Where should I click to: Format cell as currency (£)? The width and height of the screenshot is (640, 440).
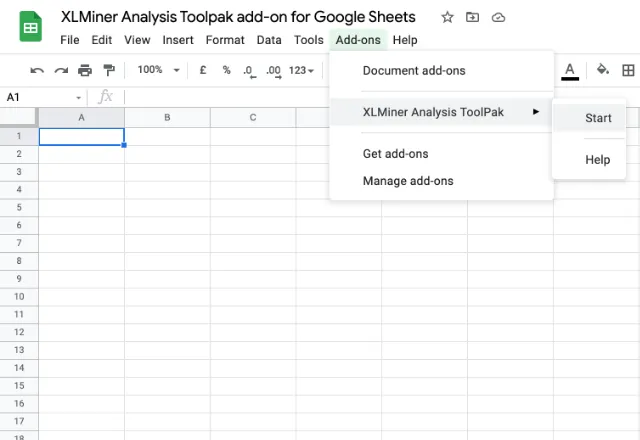pyautogui.click(x=202, y=70)
